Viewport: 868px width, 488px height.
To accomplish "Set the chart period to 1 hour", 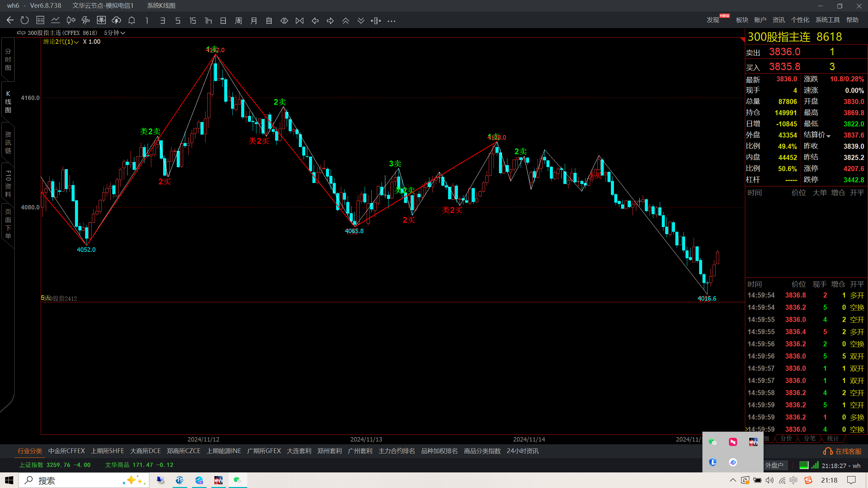I will 208,21.
